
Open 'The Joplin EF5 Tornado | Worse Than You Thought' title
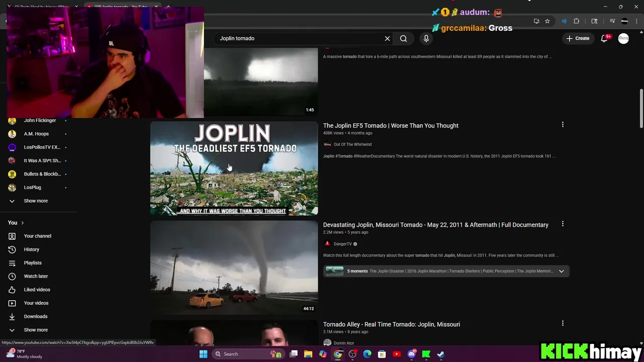390,126
